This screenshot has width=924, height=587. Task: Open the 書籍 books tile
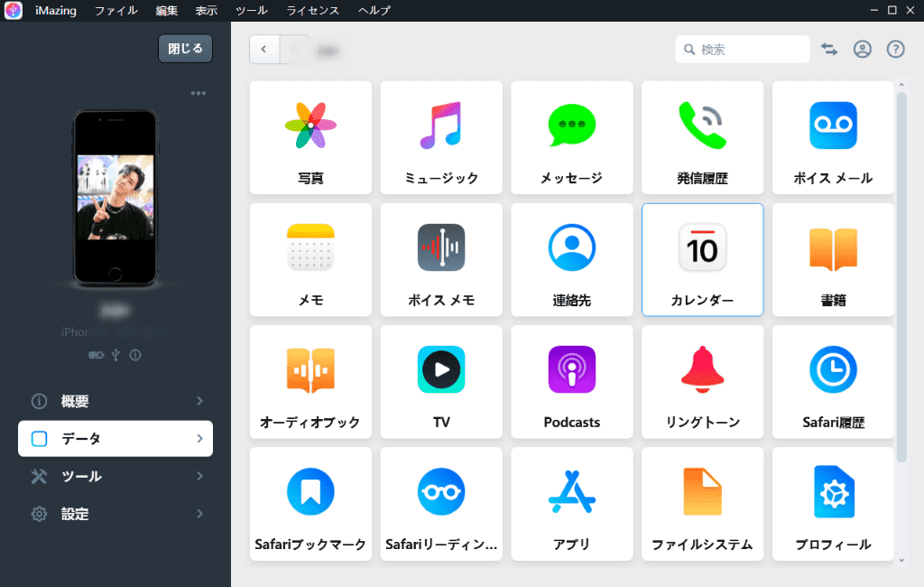833,259
